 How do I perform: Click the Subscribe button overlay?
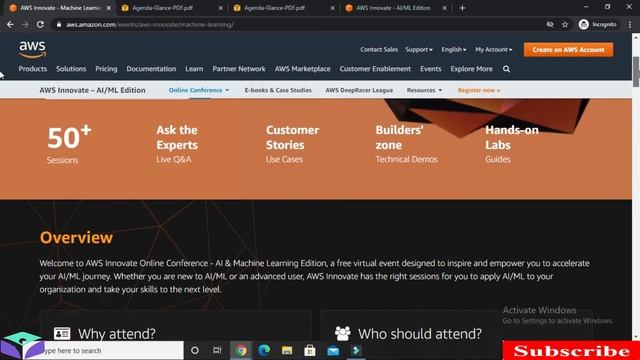[571, 351]
